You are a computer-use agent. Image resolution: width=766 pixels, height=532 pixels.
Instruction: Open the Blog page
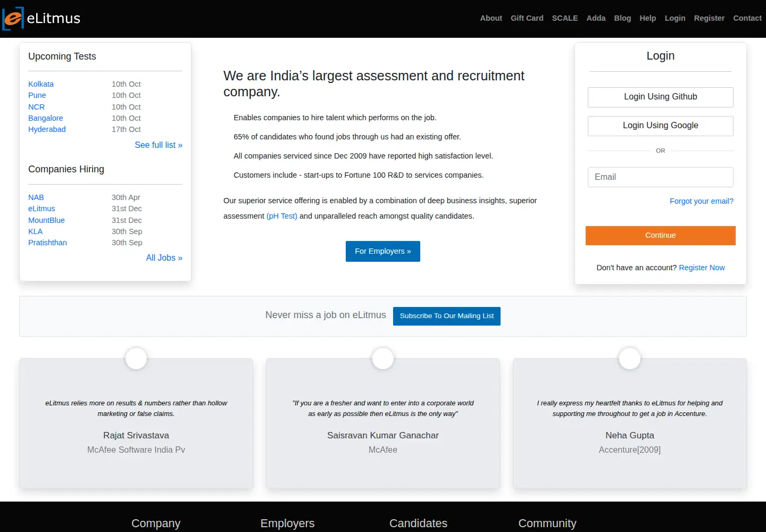(622, 18)
